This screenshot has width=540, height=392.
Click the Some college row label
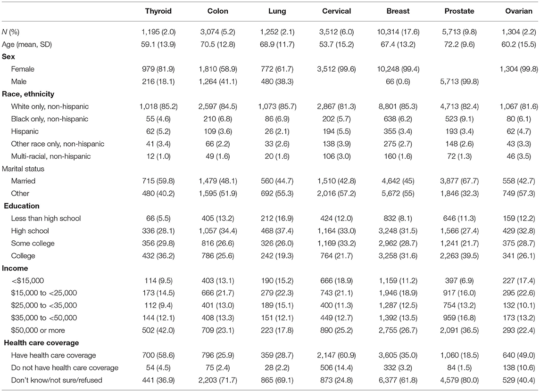tap(33, 243)
